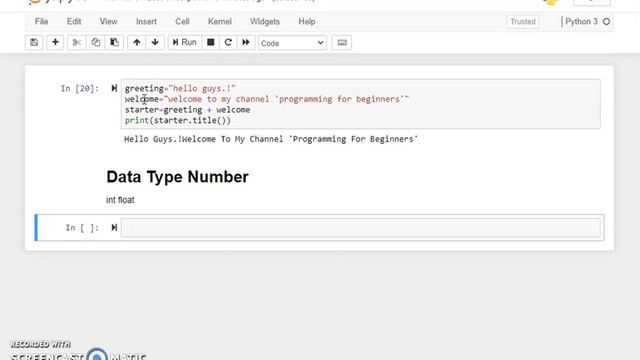Viewport: 640px width, 360px height.
Task: Move selected cell up arrow
Action: 137,42
